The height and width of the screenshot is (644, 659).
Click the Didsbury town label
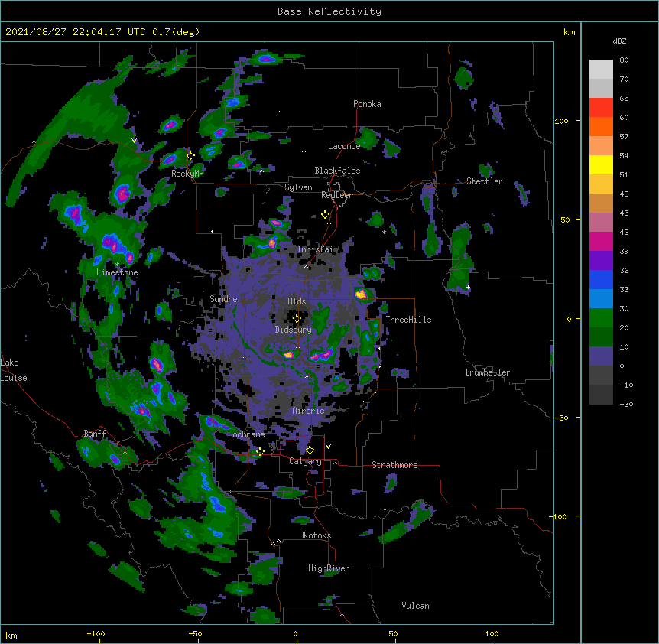[294, 330]
